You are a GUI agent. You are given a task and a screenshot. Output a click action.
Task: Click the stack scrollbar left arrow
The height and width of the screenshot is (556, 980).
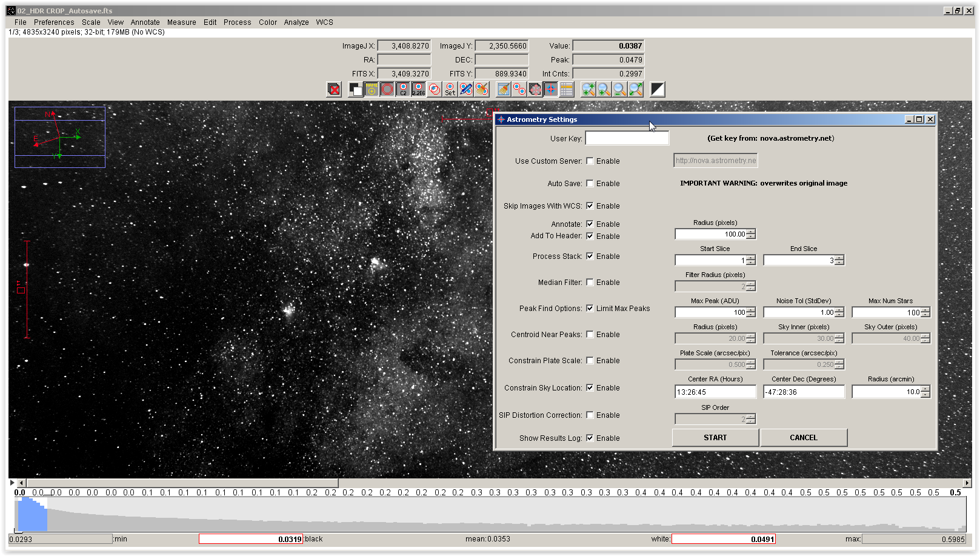(22, 483)
